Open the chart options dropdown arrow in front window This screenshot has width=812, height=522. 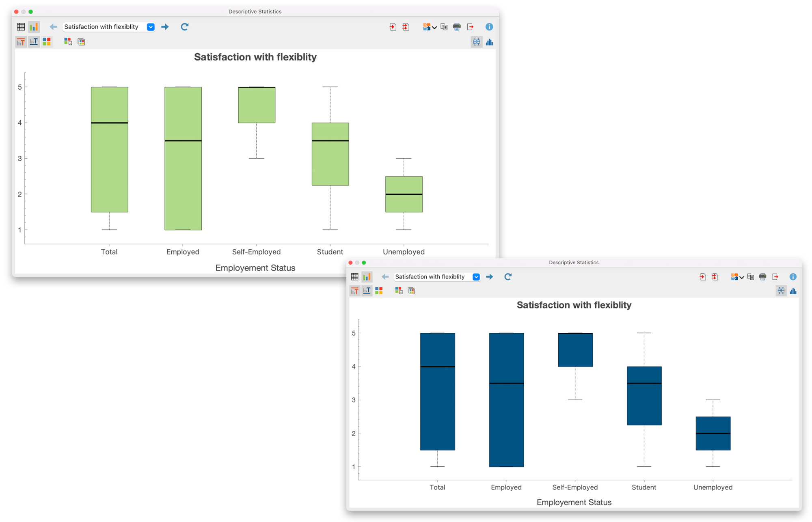(x=741, y=278)
